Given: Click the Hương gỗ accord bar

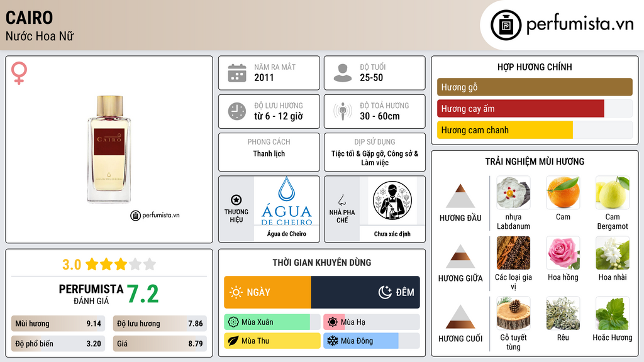Looking at the screenshot, I should point(535,87).
